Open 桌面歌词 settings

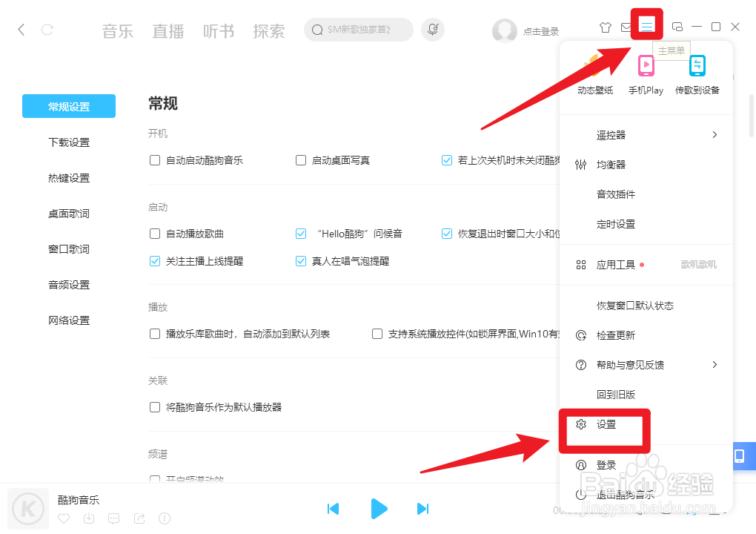click(69, 214)
